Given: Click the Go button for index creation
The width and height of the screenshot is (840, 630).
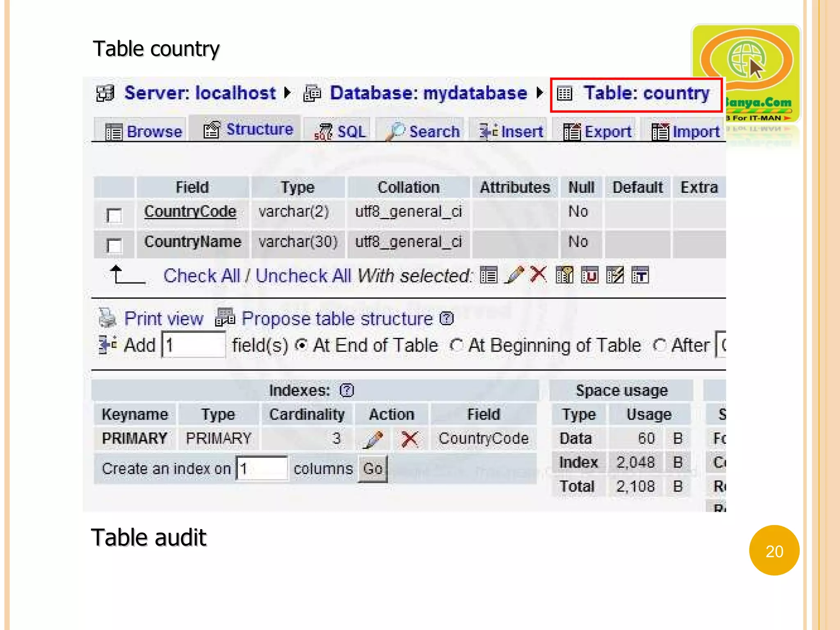Looking at the screenshot, I should (x=372, y=468).
